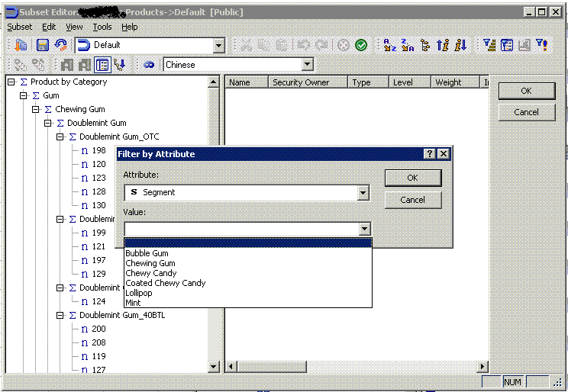Screen dimensions: 568x392
Task: Collapse the Product by Category node
Action: pos(11,82)
